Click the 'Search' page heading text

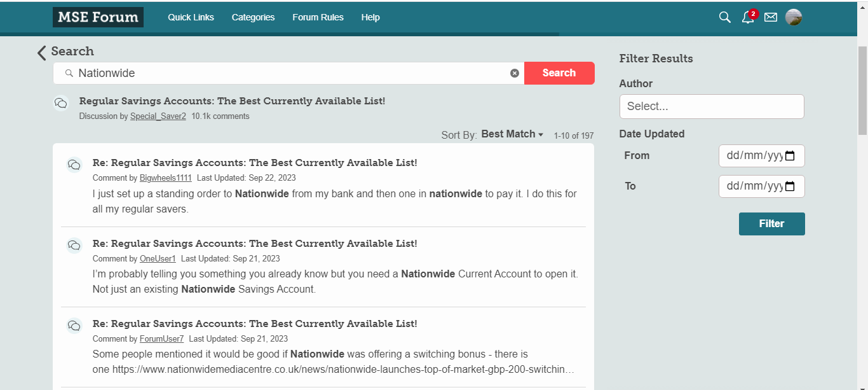coord(72,52)
